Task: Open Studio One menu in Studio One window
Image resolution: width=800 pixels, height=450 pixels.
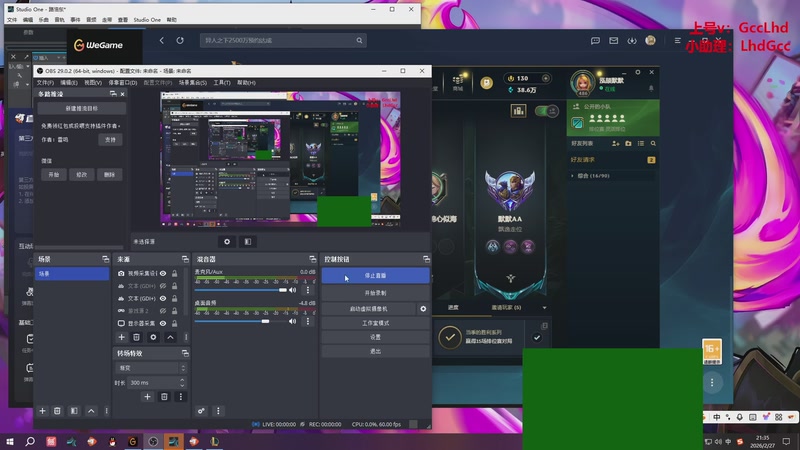Action: [x=147, y=20]
